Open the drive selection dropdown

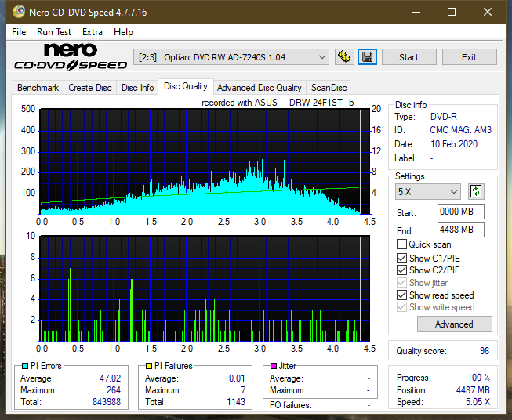pyautogui.click(x=231, y=57)
